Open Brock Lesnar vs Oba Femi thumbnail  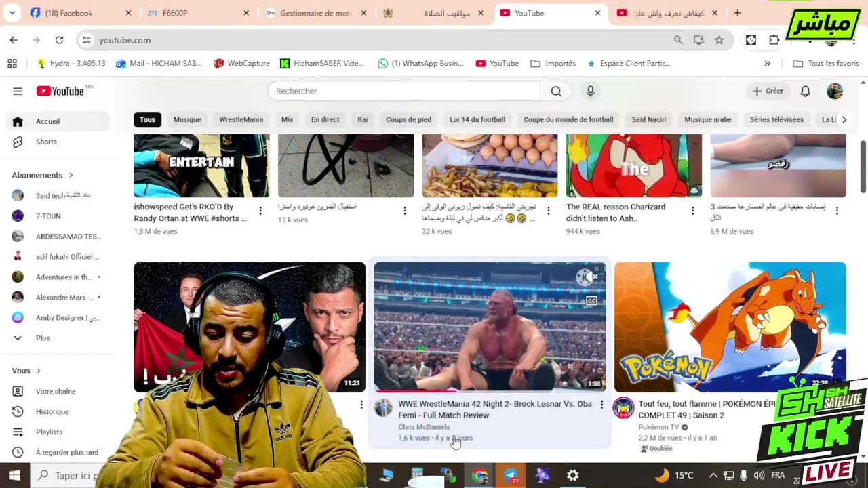point(490,327)
